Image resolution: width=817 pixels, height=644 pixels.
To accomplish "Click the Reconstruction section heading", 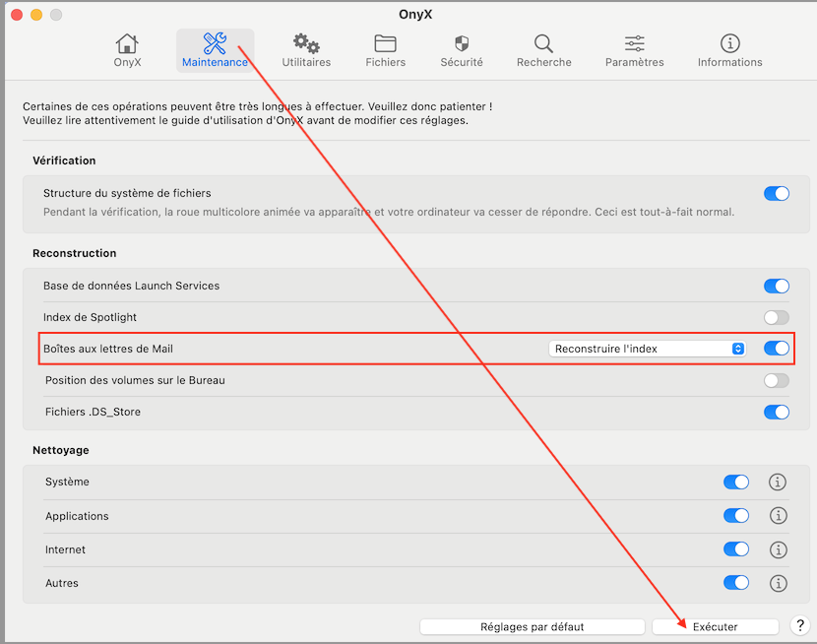I will click(x=75, y=253).
